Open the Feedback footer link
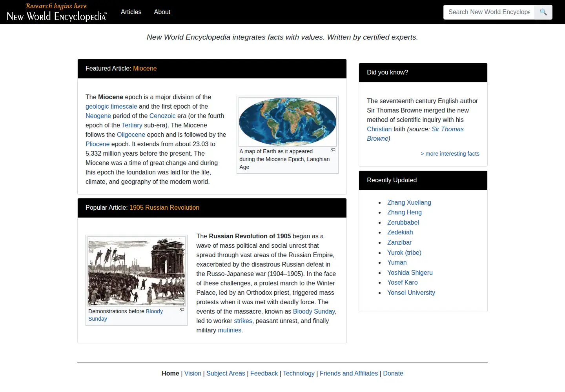The height and width of the screenshot is (392, 565). (264, 374)
